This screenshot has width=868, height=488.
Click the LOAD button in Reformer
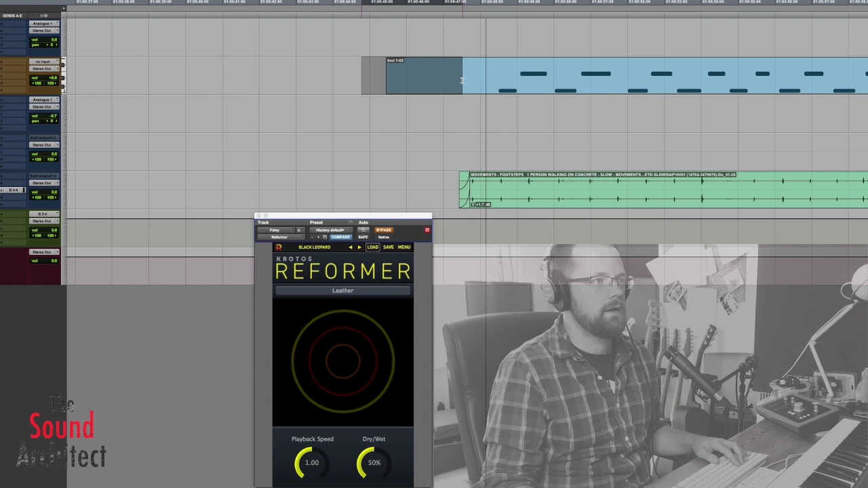coord(372,247)
